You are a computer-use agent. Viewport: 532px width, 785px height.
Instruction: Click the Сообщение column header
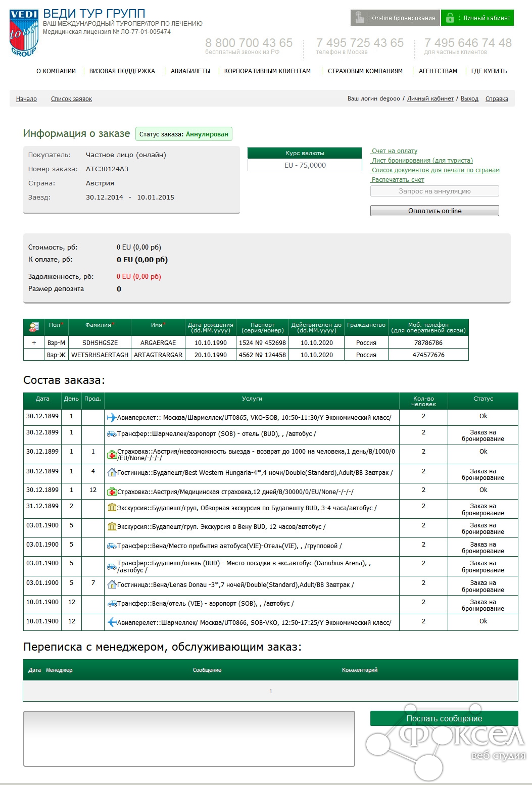[207, 670]
